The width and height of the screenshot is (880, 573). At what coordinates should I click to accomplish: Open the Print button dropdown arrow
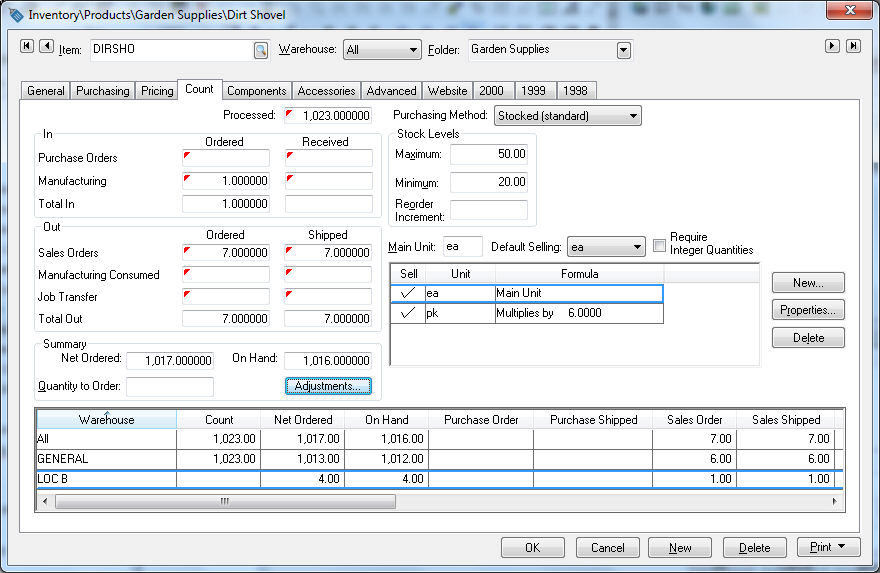(x=841, y=546)
